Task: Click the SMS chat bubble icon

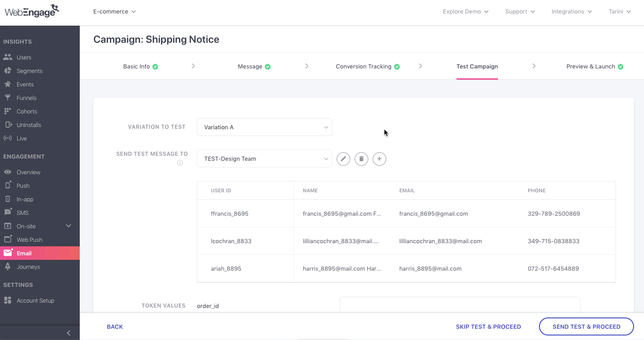Action: [8, 213]
